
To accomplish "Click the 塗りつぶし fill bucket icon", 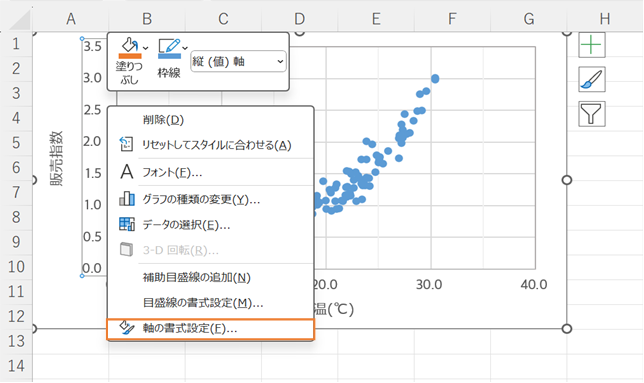I will coord(129,45).
